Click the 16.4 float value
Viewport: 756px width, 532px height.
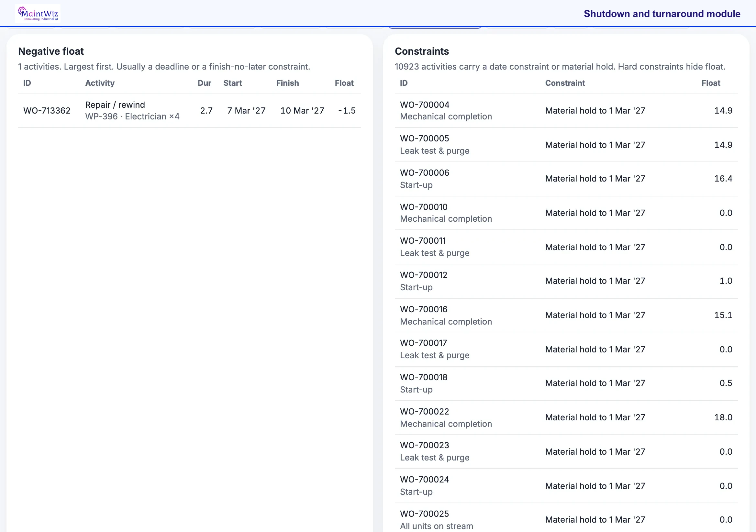point(723,178)
